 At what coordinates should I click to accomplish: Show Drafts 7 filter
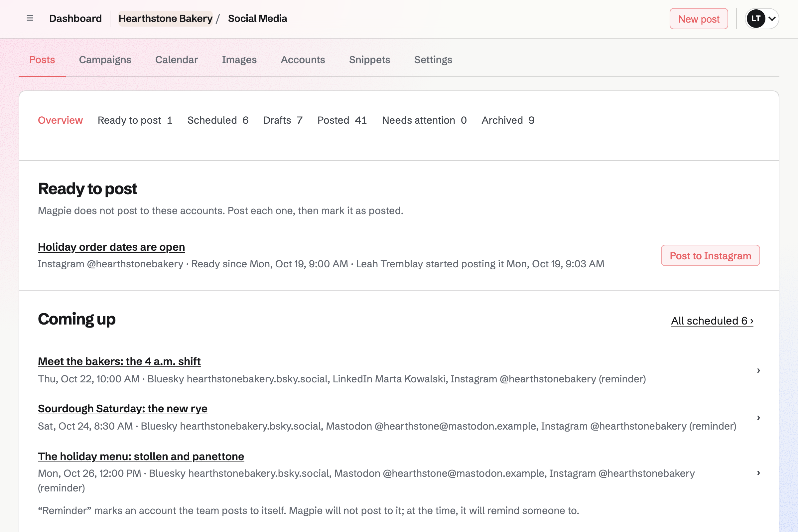(x=283, y=120)
